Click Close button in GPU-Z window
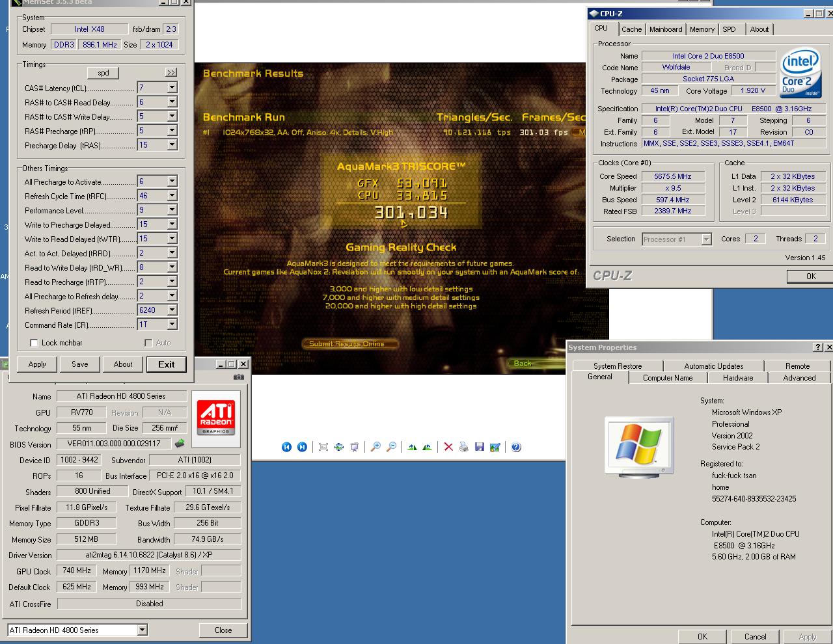This screenshot has height=644, width=833. pyautogui.click(x=223, y=630)
